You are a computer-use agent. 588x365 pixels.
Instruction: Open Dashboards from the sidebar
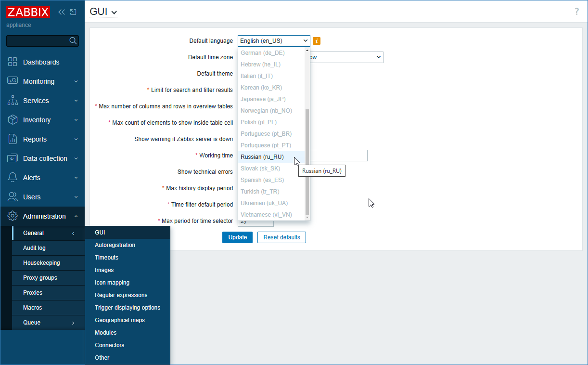pos(41,62)
